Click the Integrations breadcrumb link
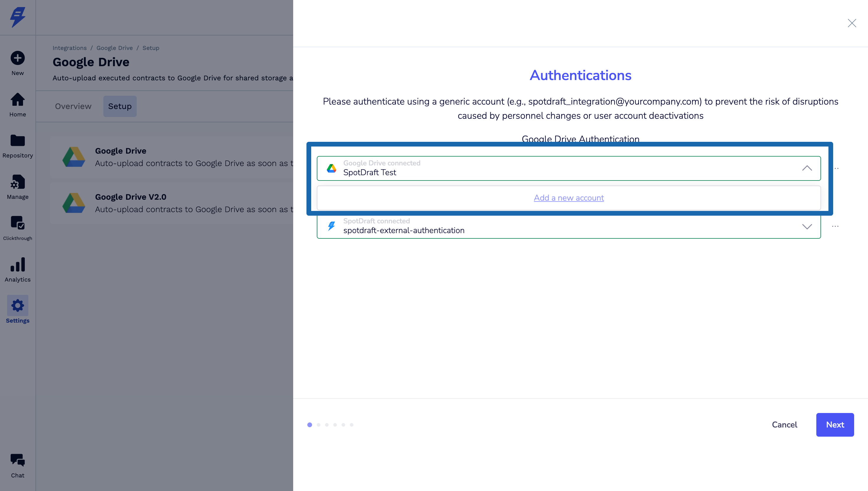 point(69,48)
